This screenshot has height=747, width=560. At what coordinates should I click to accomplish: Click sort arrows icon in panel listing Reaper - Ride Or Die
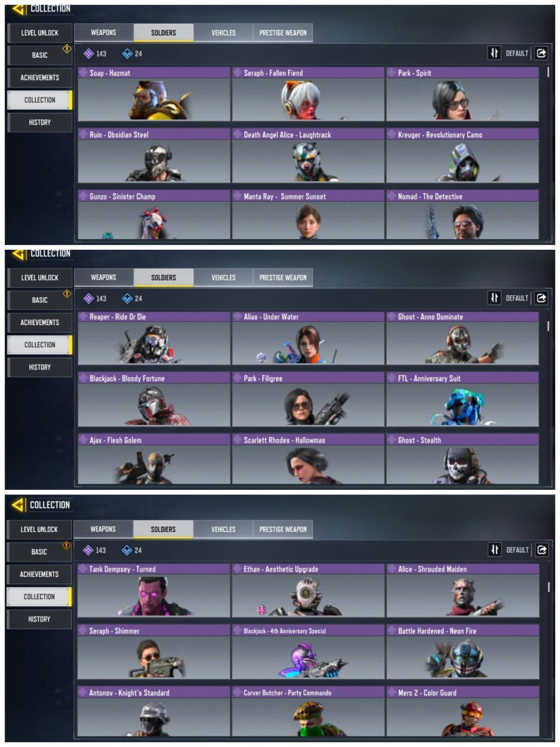[x=494, y=298]
